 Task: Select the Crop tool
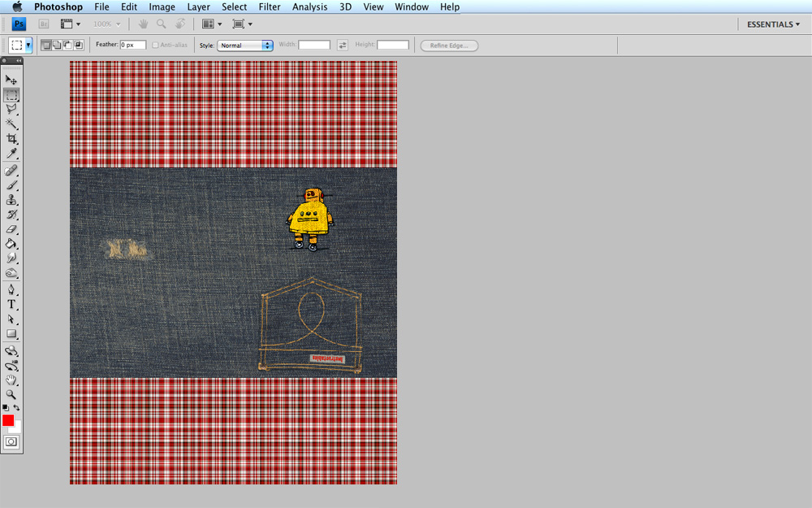11,139
